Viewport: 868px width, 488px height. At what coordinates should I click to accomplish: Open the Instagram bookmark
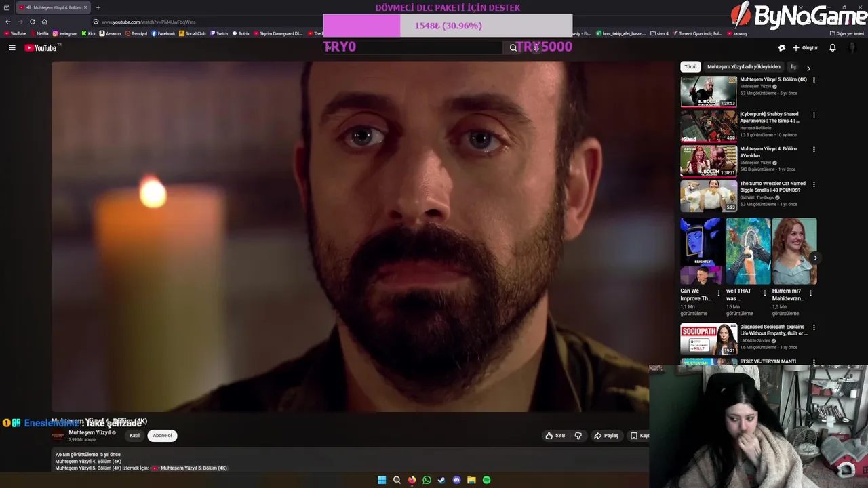tap(65, 33)
